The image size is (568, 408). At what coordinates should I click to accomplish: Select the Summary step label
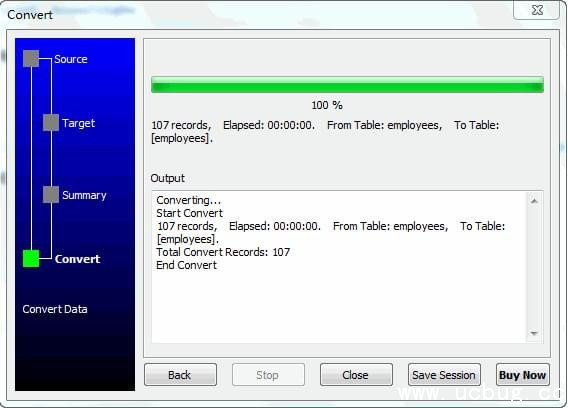pyautogui.click(x=84, y=195)
